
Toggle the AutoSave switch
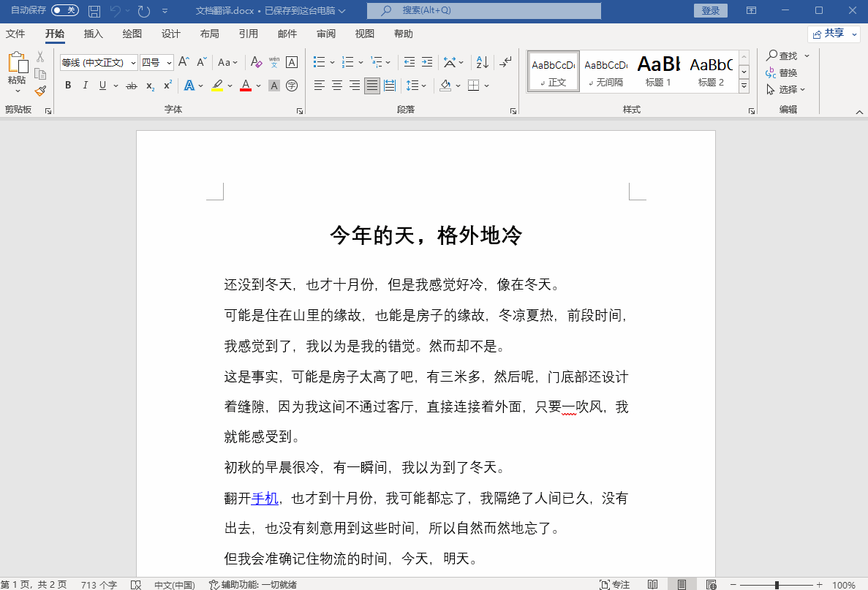point(65,10)
